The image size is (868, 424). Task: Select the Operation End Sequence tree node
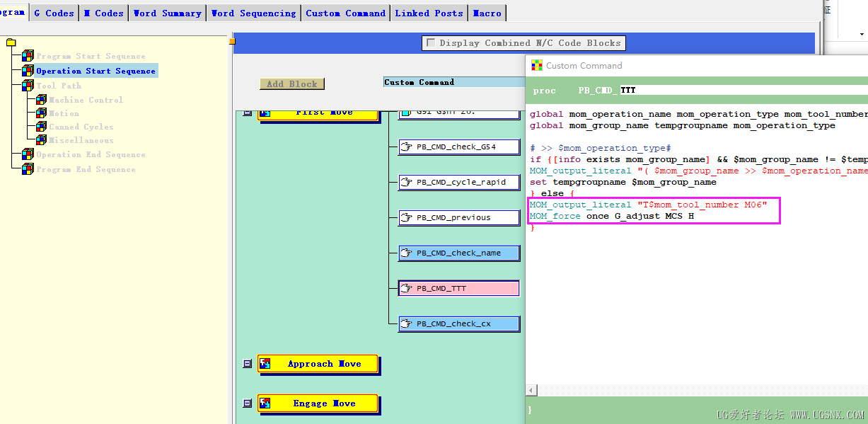pyautogui.click(x=91, y=154)
